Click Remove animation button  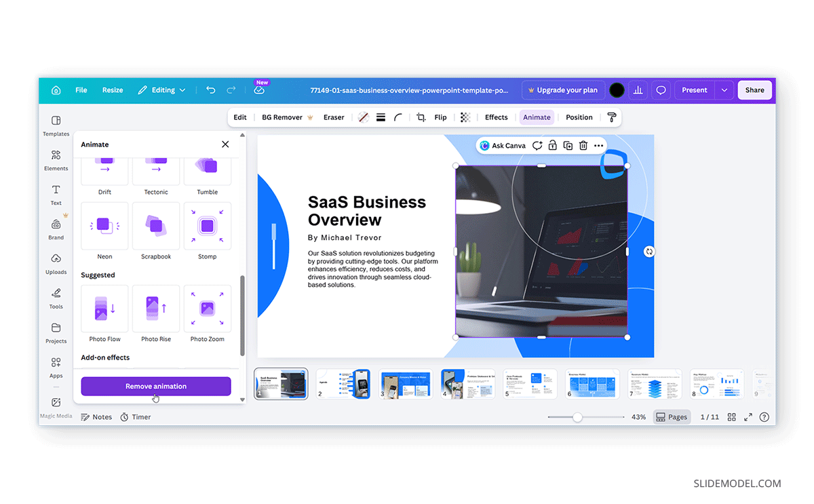click(156, 386)
